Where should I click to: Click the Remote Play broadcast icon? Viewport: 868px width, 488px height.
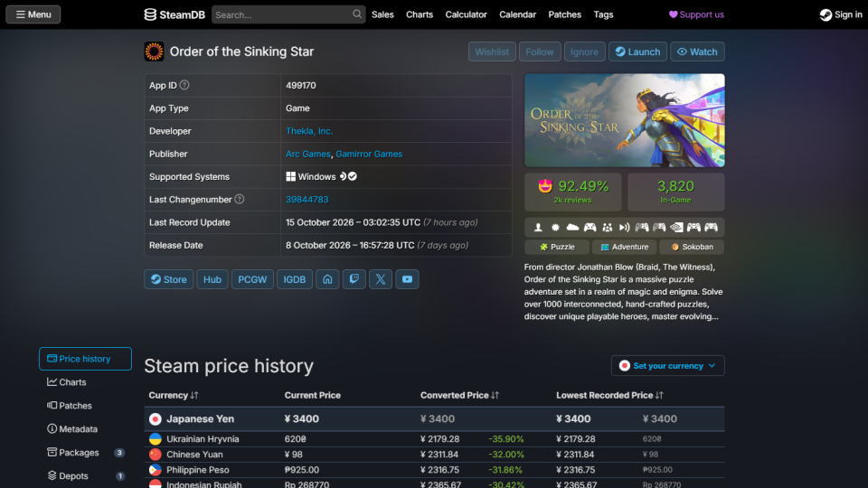[625, 228]
